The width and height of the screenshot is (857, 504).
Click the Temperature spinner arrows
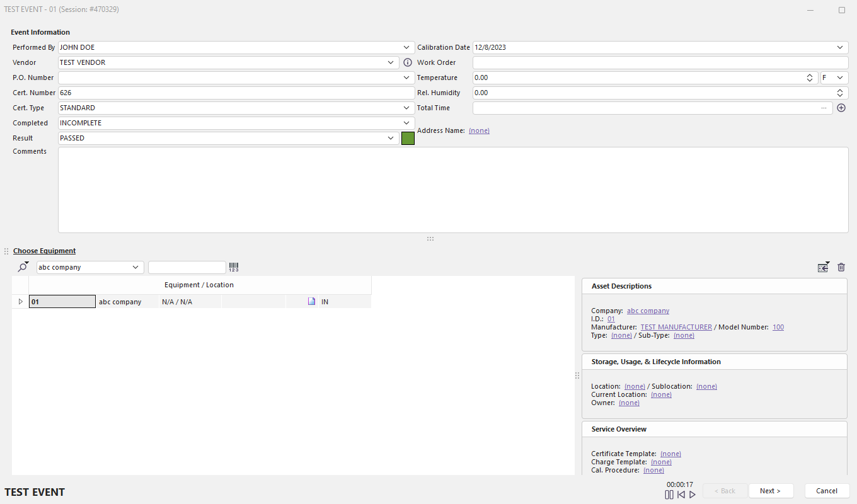pos(810,77)
